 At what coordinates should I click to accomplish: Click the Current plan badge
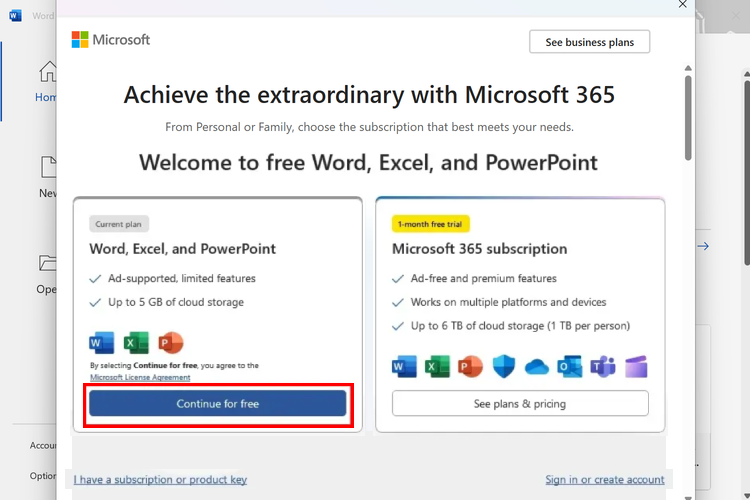point(119,224)
